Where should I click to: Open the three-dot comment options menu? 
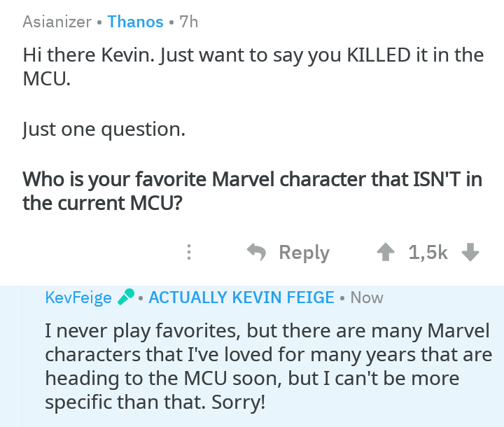pyautogui.click(x=188, y=252)
